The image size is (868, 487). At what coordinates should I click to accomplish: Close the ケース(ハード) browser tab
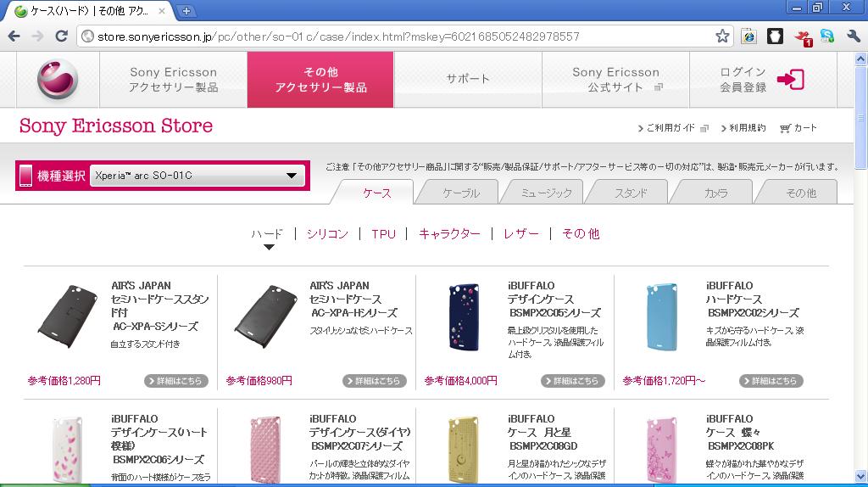162,10
